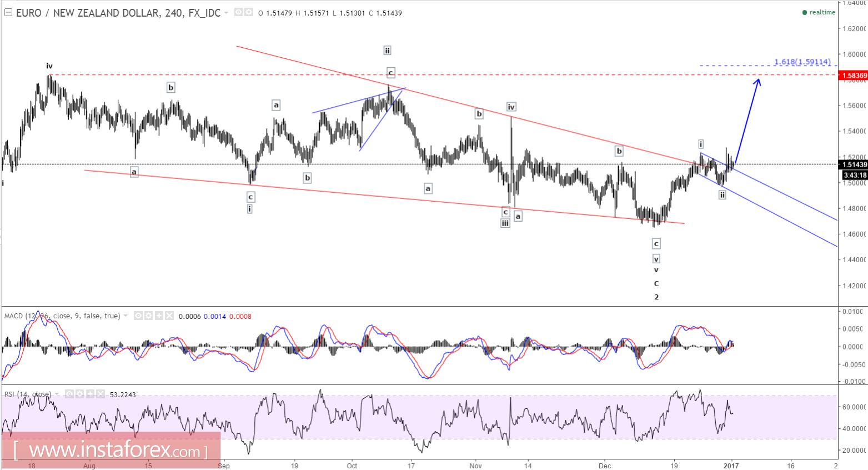Toggle visibility of the EUR/NZD symbol eye icon

coord(238,12)
